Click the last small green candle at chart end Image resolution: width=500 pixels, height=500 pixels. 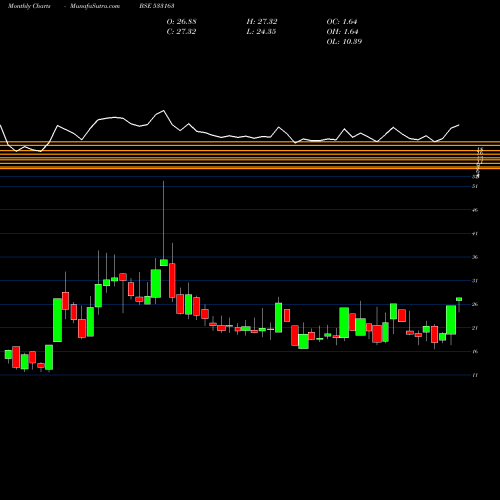click(459, 299)
